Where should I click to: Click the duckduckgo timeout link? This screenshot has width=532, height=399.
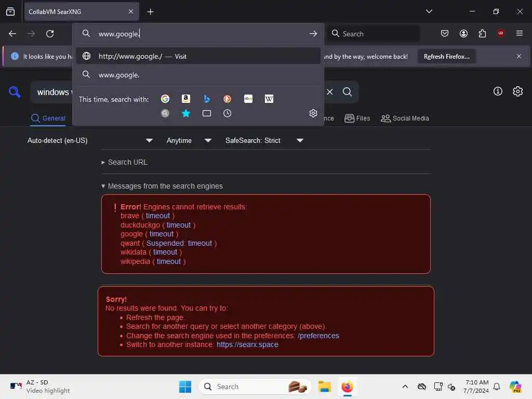click(179, 225)
